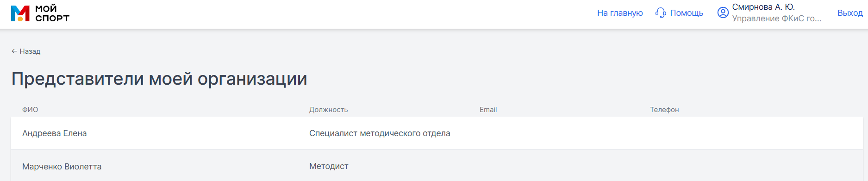The image size is (868, 181).
Task: Click the back arrow icon
Action: click(14, 51)
